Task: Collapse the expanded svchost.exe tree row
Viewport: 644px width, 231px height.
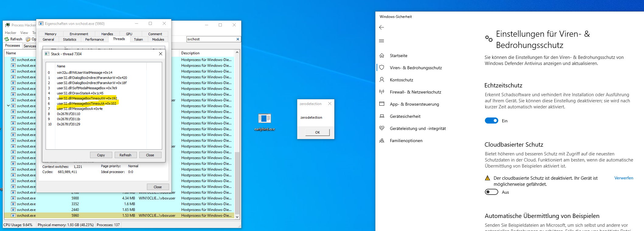Action: (x=8, y=106)
